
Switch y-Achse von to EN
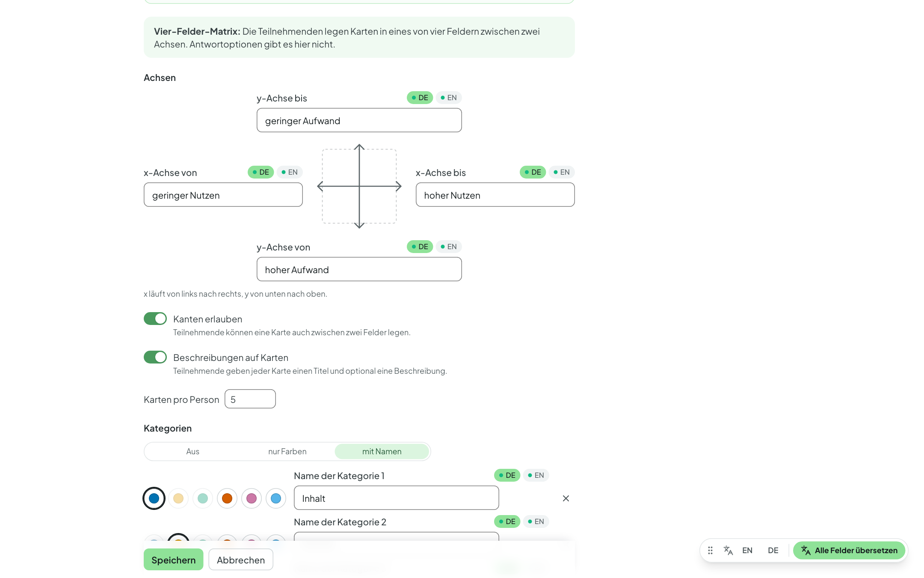(449, 247)
